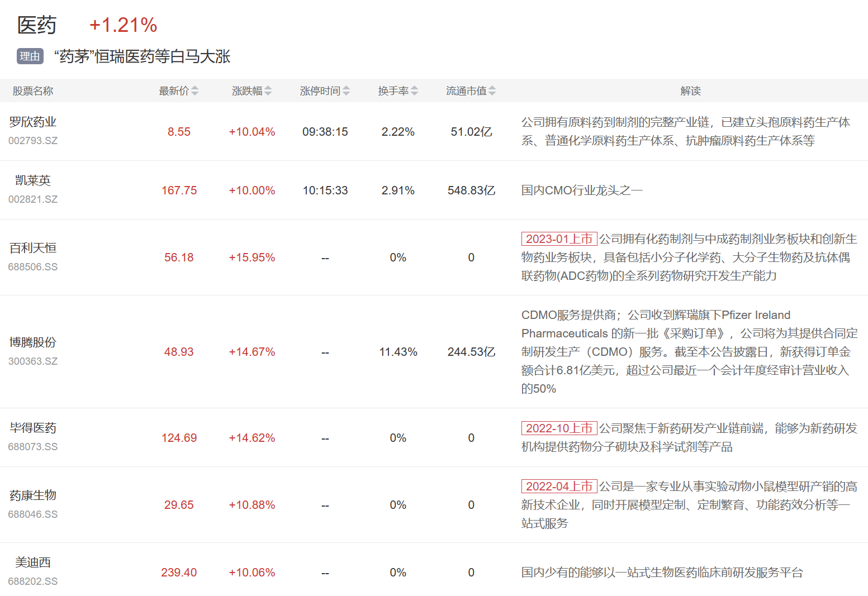Sort by 最新价 column arrows
This screenshot has width=868, height=596.
[195, 91]
